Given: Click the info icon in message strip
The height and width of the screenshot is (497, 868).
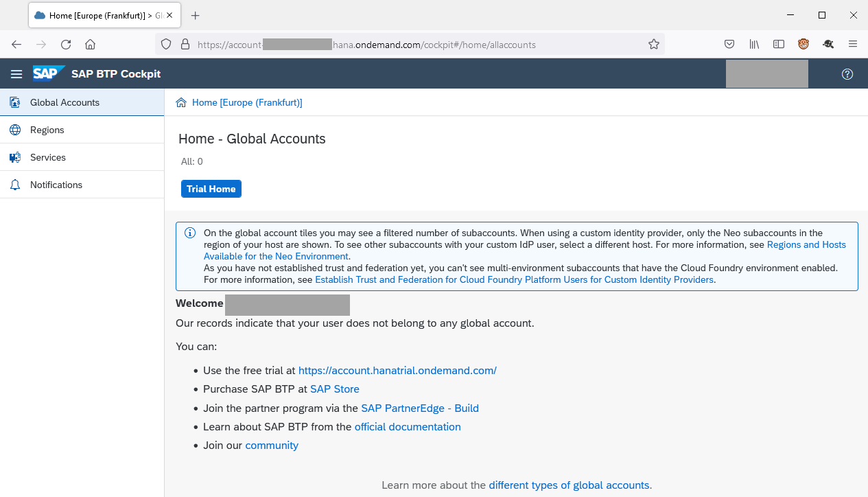Looking at the screenshot, I should [x=190, y=233].
